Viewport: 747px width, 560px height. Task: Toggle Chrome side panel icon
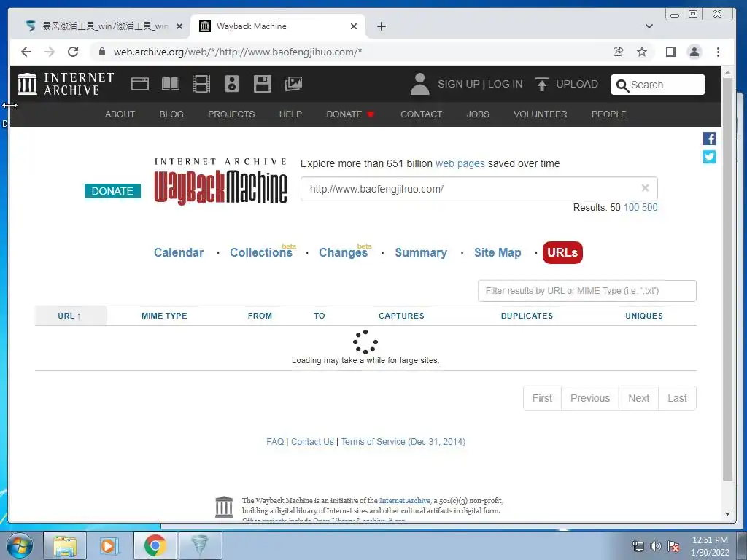click(671, 52)
